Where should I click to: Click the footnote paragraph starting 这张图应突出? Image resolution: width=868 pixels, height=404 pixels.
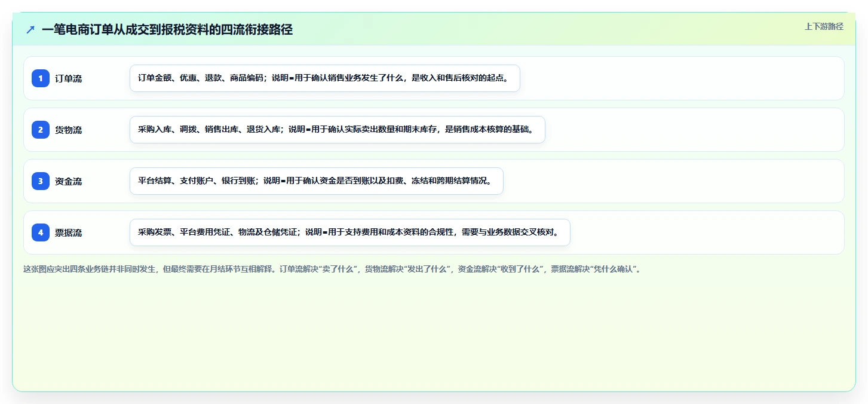332,269
